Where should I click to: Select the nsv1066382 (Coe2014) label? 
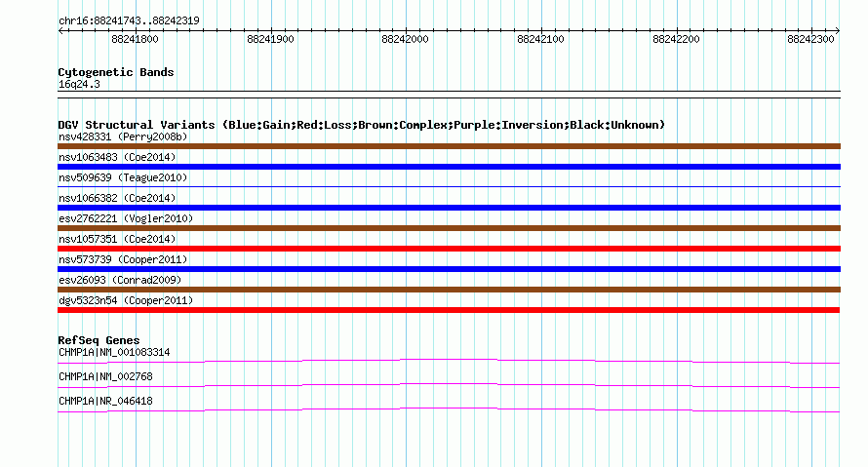pos(117,198)
